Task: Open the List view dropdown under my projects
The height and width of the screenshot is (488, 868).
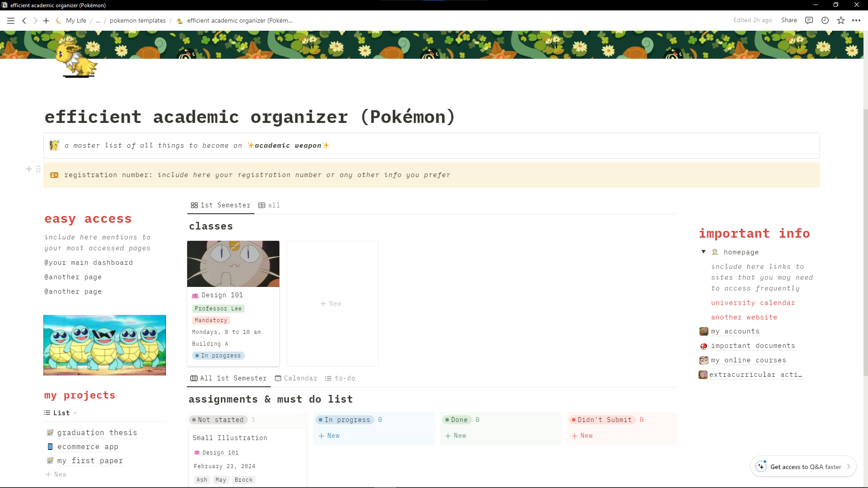Action: 61,413
